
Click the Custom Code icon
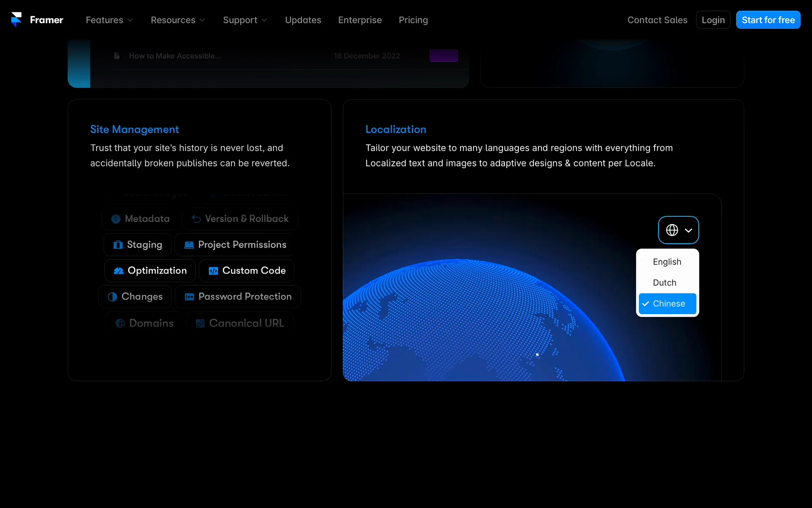click(x=213, y=271)
